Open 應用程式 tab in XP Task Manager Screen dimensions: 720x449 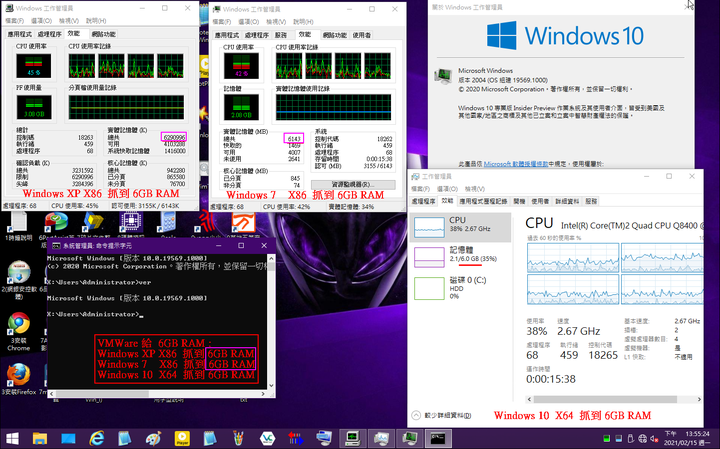coord(19,34)
